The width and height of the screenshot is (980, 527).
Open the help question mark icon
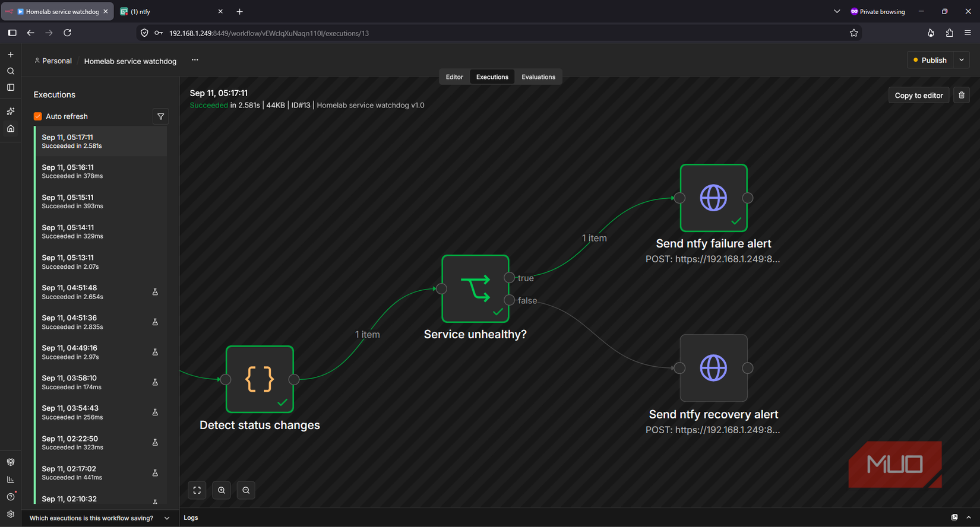click(11, 497)
